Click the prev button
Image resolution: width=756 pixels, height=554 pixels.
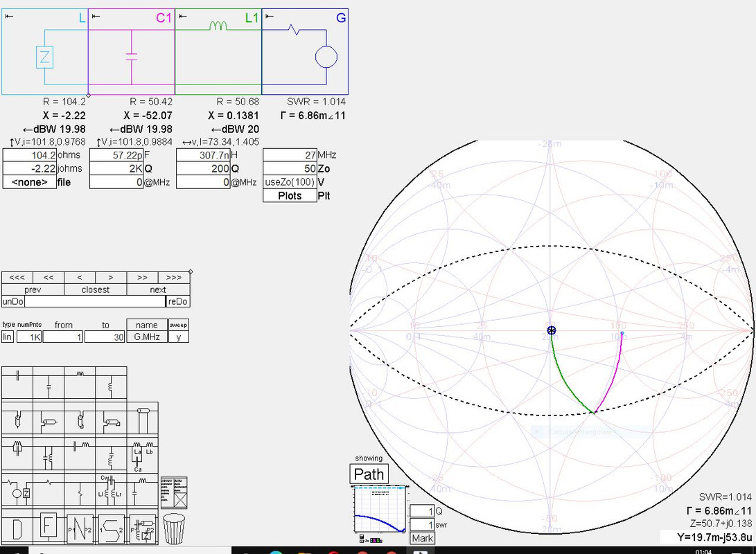[x=33, y=289]
